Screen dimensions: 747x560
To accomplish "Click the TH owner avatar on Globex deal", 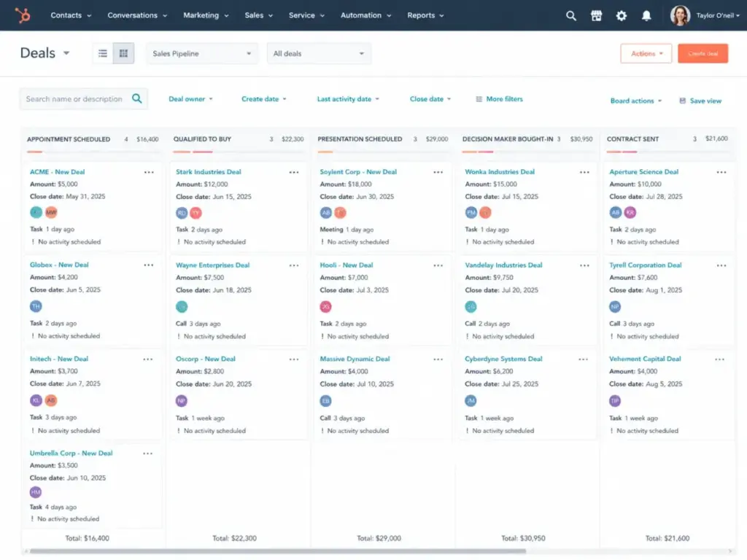I will tap(36, 306).
